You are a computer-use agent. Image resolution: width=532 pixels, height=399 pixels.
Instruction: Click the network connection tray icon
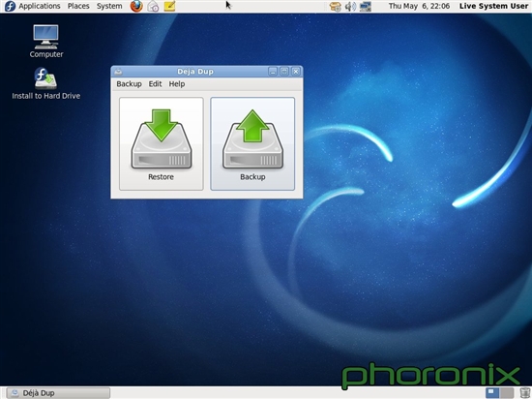click(365, 7)
